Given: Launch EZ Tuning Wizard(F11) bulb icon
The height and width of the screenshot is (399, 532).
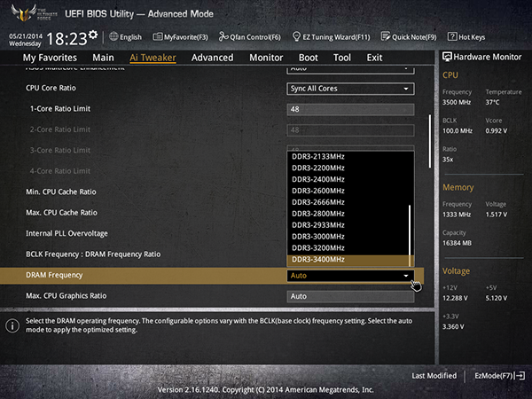Looking at the screenshot, I should pos(296,36).
